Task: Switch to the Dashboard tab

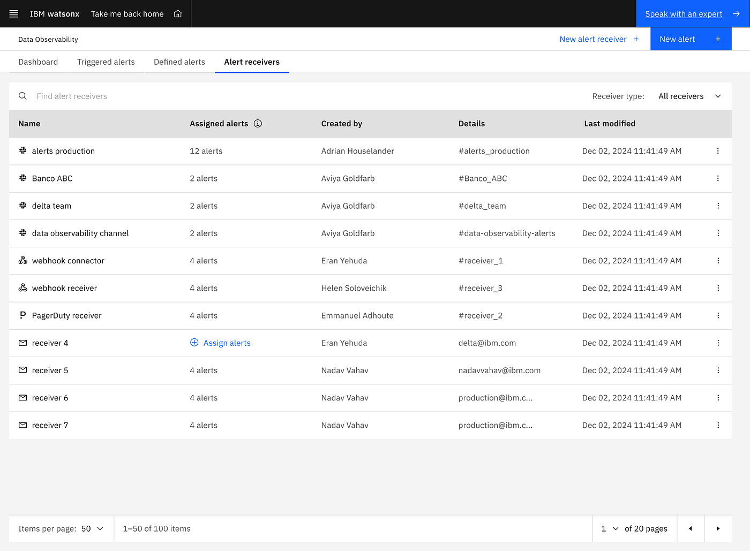Action: click(x=38, y=62)
